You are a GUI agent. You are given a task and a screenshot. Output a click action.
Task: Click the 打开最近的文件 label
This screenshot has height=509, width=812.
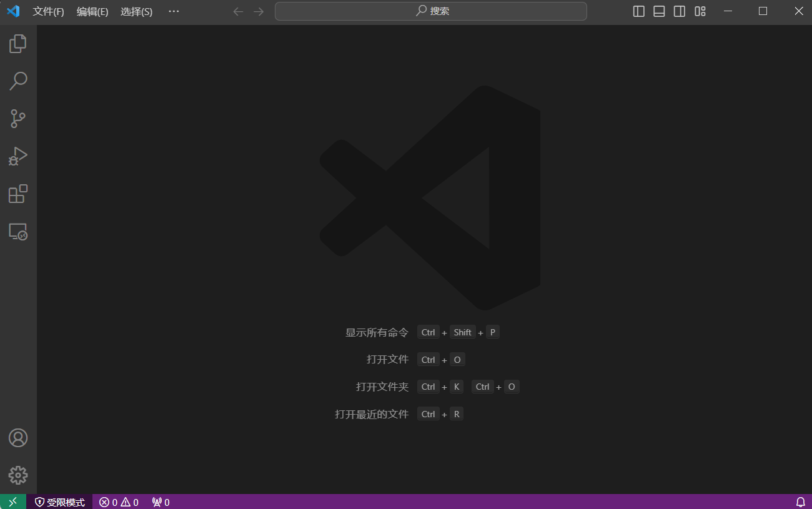pyautogui.click(x=372, y=414)
